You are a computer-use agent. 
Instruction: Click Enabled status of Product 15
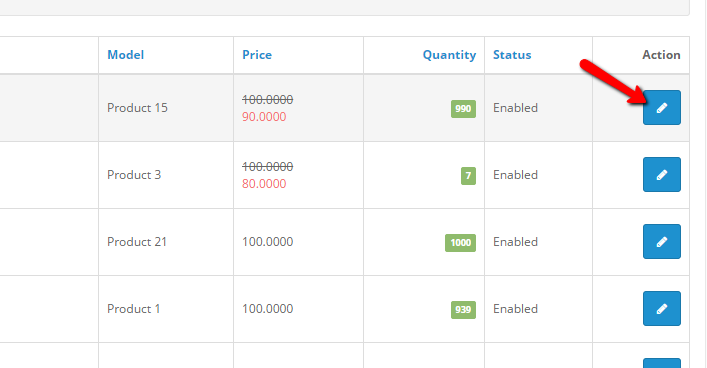point(515,108)
